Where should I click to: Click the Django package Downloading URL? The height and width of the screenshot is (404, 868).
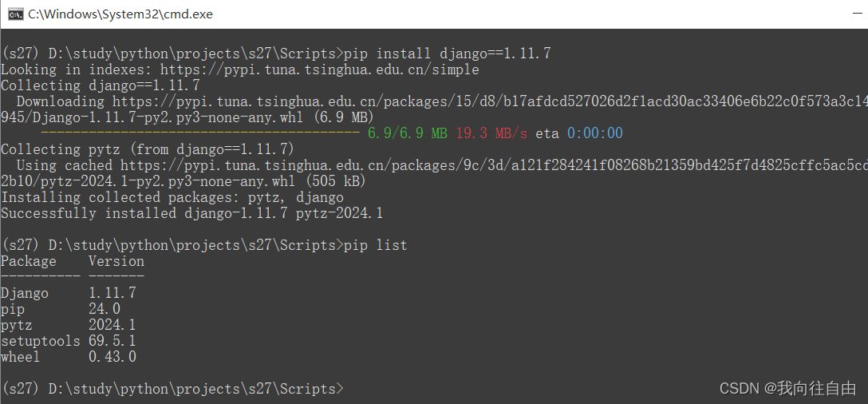pyautogui.click(x=490, y=101)
